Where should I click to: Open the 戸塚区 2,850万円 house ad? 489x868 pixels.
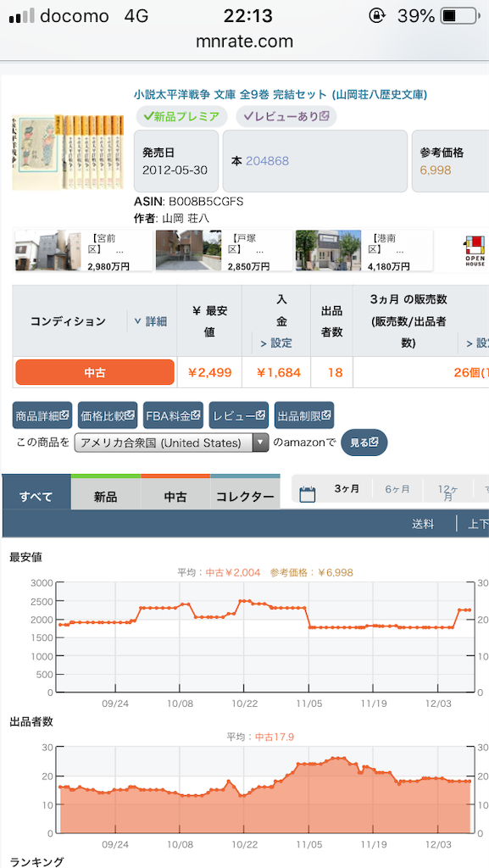coord(224,251)
